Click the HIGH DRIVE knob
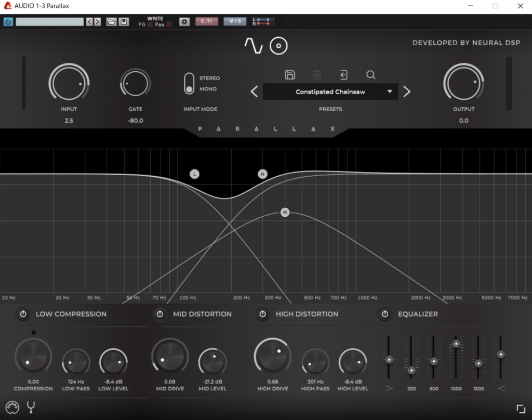Viewport: 532px width, 420px height. point(273,357)
